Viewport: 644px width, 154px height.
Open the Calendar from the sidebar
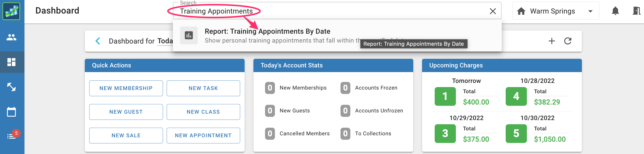[12, 112]
